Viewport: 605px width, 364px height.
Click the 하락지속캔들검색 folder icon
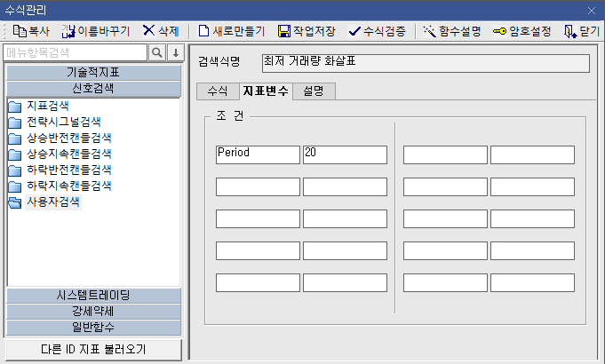[15, 186]
